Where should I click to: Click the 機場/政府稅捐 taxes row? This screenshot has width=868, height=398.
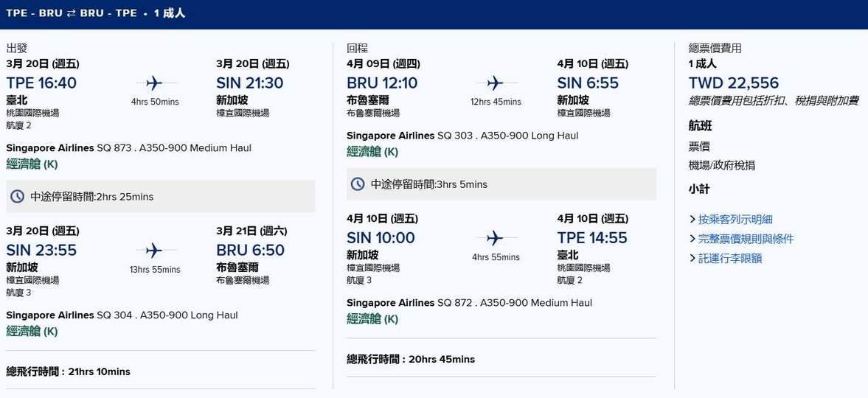coord(721,166)
